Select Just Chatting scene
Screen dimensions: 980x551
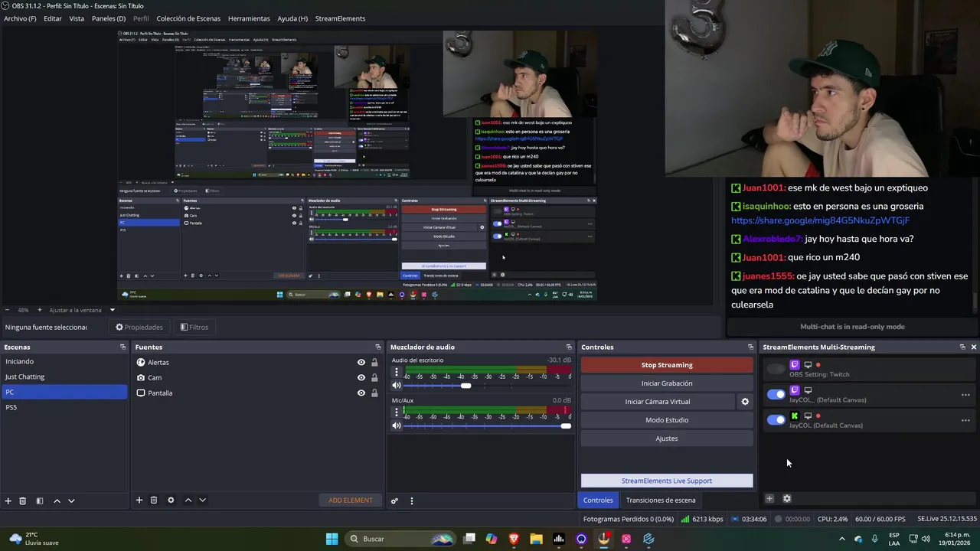tap(64, 377)
